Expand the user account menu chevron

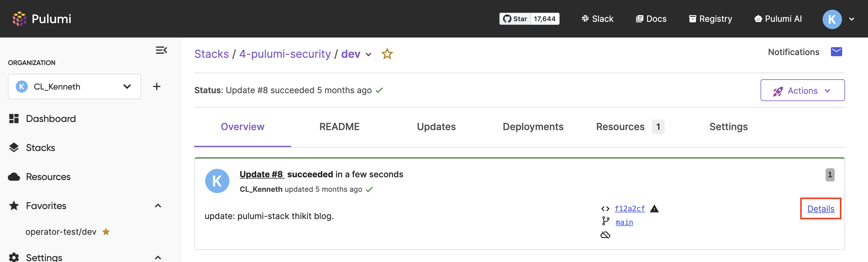click(x=851, y=19)
